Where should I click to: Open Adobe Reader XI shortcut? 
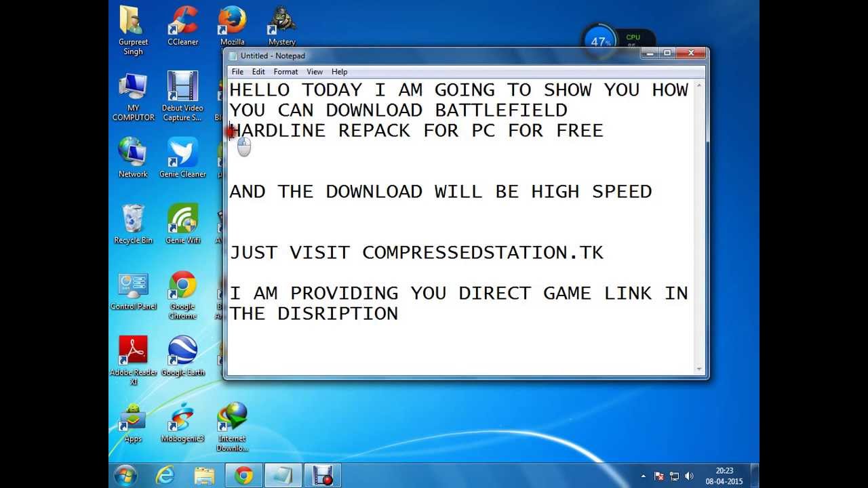pos(133,361)
